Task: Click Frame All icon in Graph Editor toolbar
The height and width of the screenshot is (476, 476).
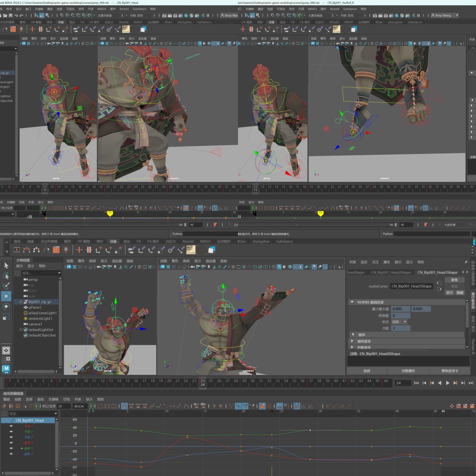Action: click(100, 406)
